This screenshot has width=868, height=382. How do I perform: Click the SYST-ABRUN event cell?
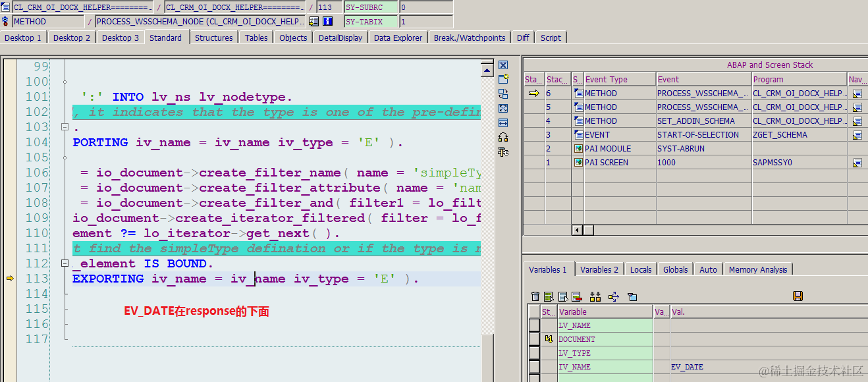(704, 149)
